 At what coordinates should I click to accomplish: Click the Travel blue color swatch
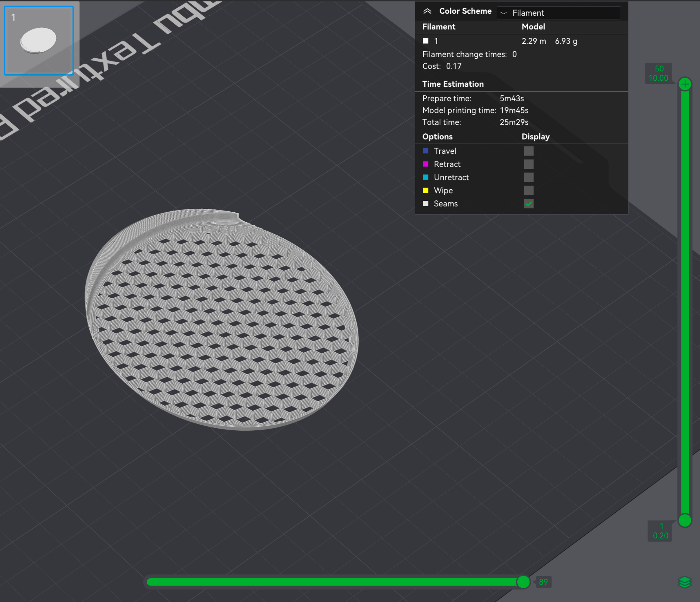[425, 151]
